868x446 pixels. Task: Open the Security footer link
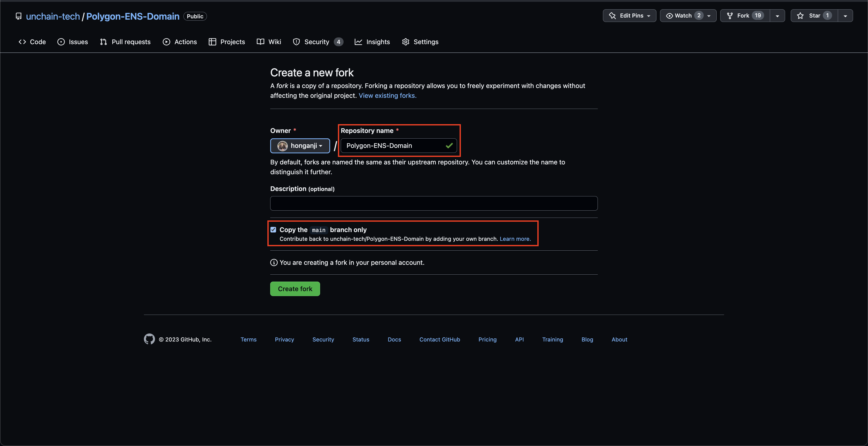click(323, 339)
